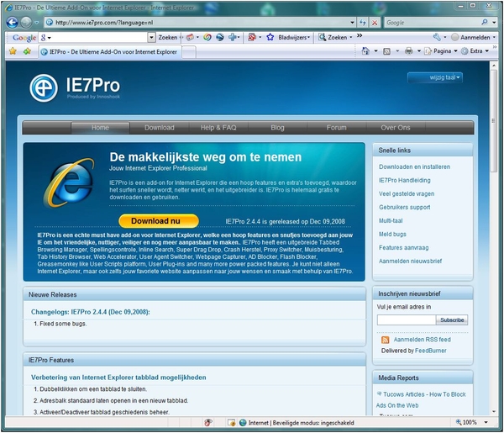Open the Print options dropdown arrow

[419, 51]
